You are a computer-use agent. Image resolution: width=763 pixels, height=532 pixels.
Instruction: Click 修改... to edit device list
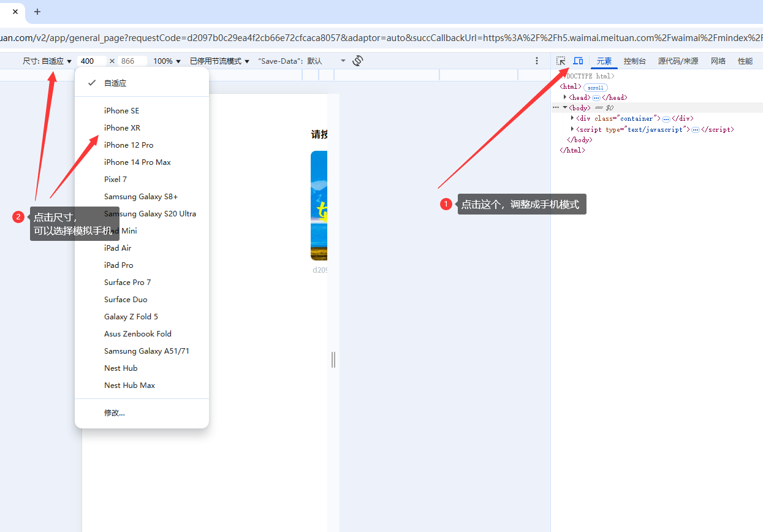tap(115, 413)
